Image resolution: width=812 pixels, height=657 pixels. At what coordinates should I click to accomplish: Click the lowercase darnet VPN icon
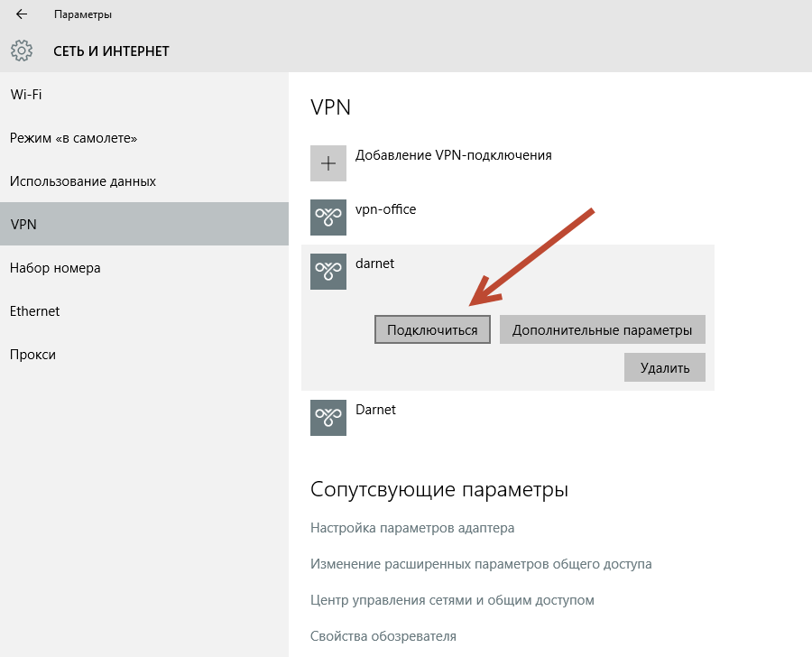[x=328, y=272]
